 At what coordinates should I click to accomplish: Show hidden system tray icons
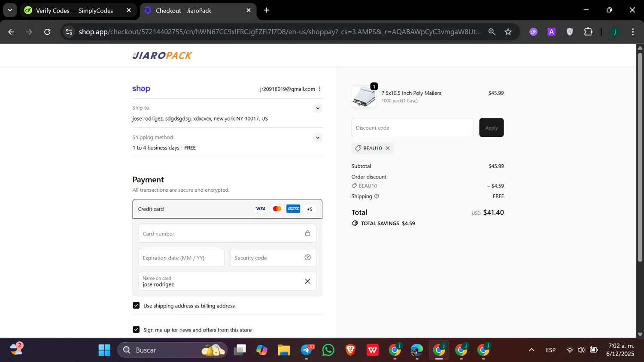532,350
